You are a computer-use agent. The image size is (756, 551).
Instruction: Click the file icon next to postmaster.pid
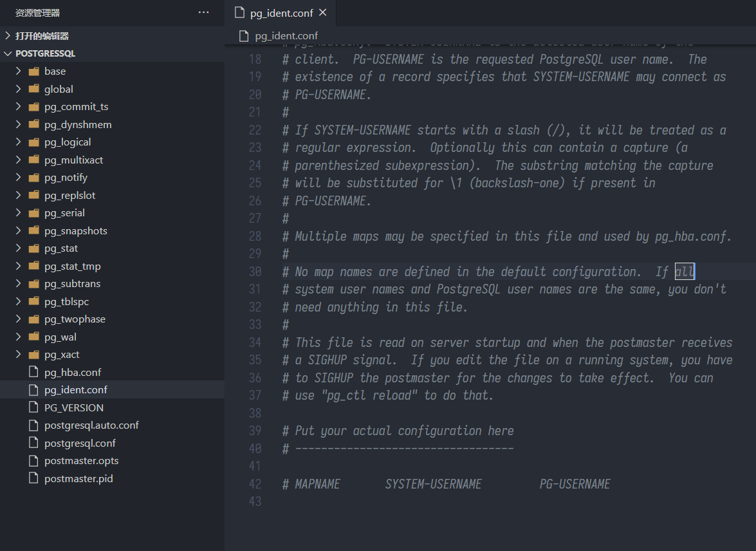click(34, 478)
